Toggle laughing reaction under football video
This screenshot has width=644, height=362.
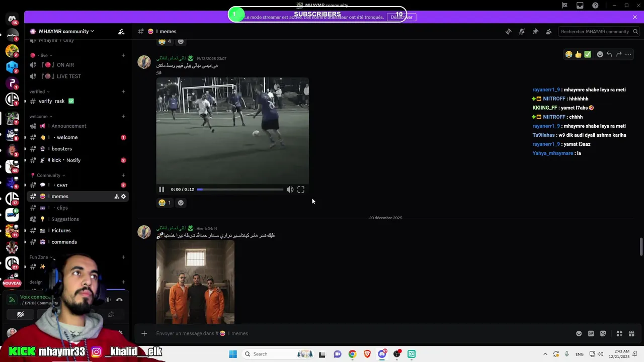pyautogui.click(x=165, y=203)
